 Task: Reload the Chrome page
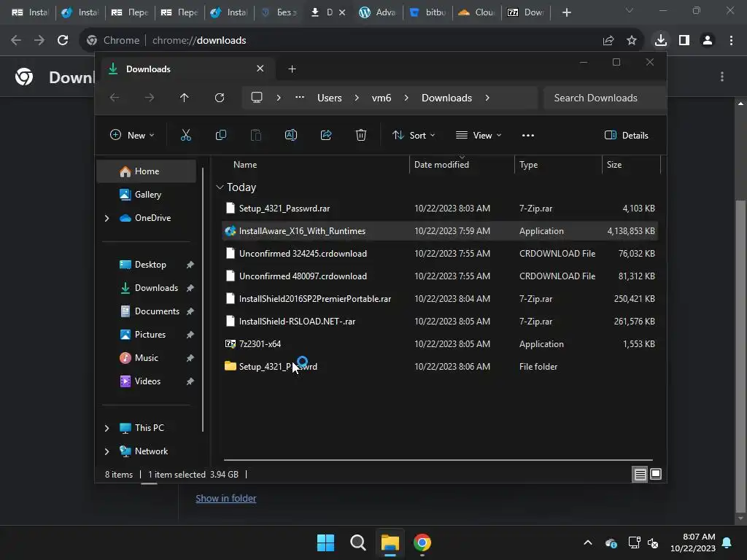point(63,40)
